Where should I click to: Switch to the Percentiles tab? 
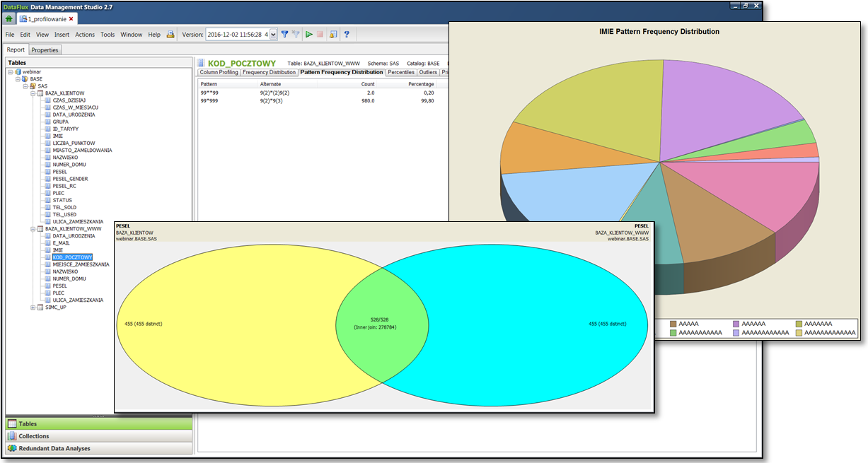click(400, 72)
